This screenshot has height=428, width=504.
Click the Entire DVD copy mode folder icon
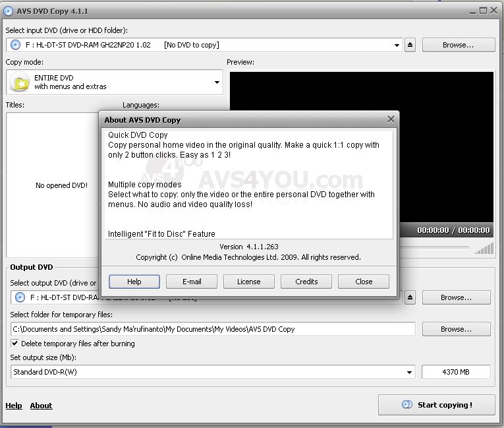click(20, 82)
